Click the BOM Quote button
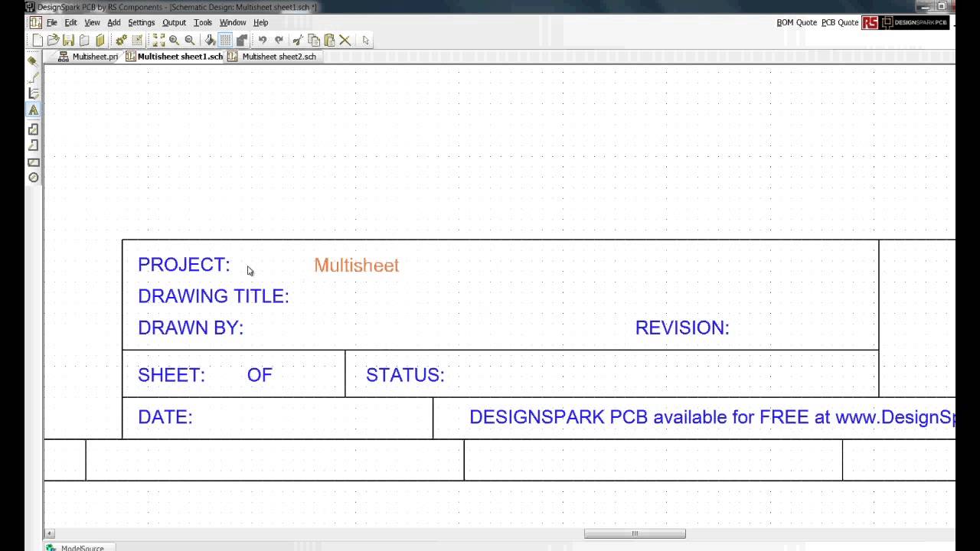Image resolution: width=980 pixels, height=551 pixels. pos(797,23)
